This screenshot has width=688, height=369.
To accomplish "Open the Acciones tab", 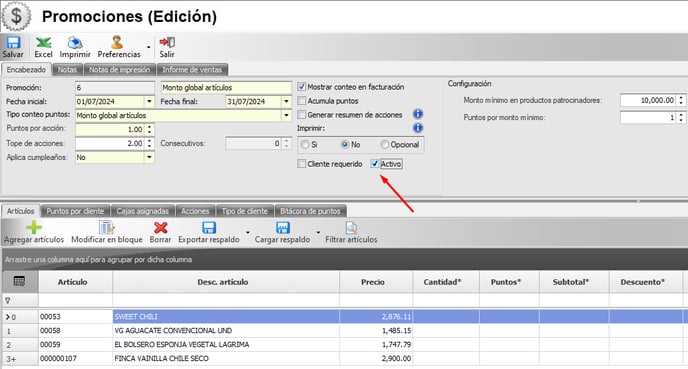I will pos(195,211).
